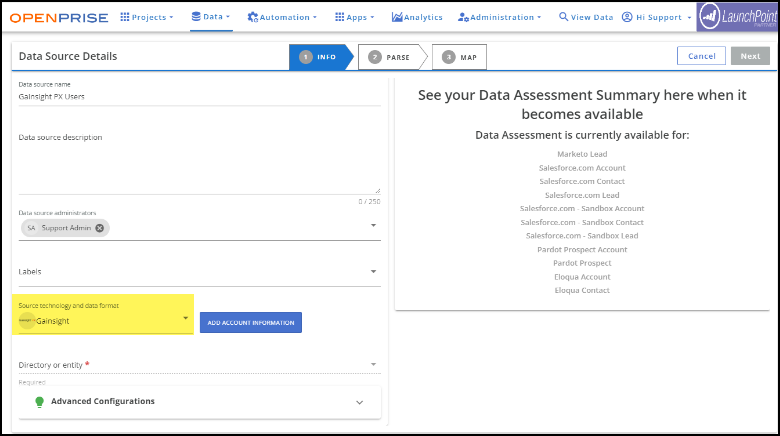
Task: Open the Directory or entity dropdown
Action: [199, 365]
